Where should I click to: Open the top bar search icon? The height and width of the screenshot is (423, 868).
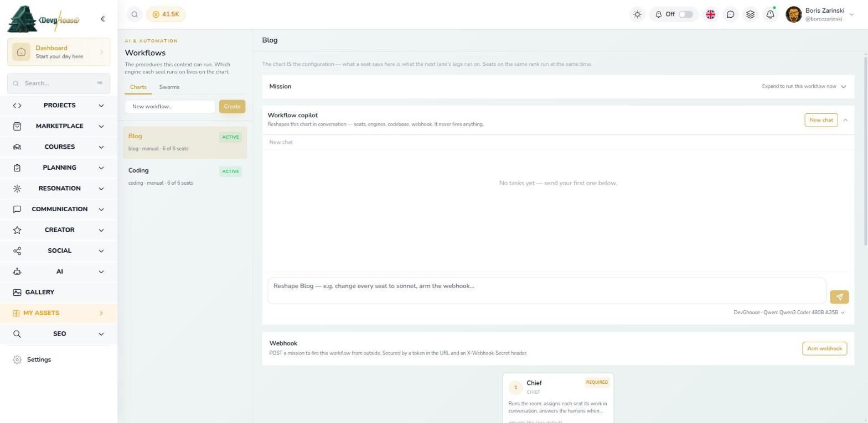point(135,14)
